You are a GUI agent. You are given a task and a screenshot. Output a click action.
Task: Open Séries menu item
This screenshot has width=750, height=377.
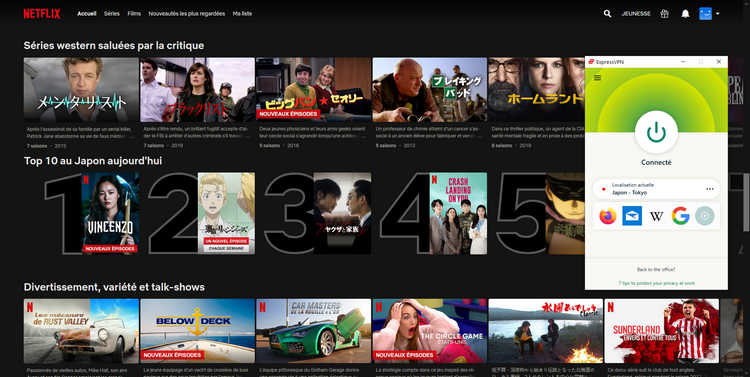[x=111, y=14]
